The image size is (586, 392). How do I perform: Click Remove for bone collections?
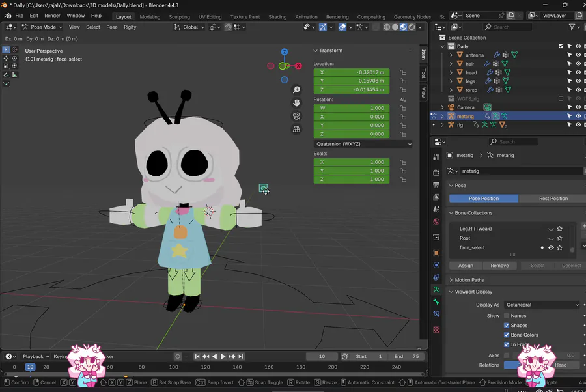click(499, 266)
